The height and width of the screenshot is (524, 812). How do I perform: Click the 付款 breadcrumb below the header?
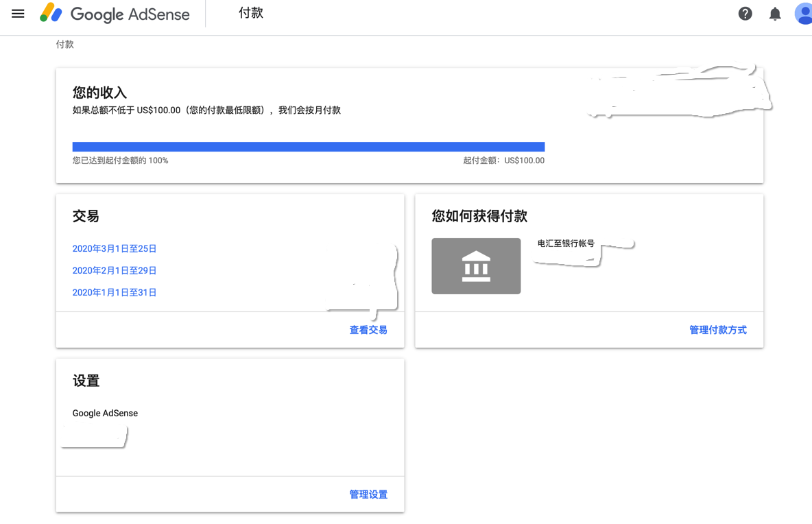(64, 45)
